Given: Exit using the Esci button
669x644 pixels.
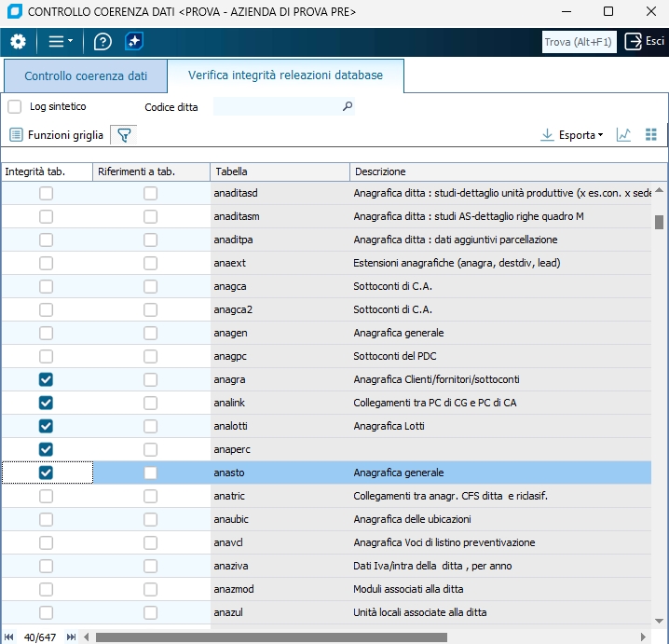Looking at the screenshot, I should 644,41.
